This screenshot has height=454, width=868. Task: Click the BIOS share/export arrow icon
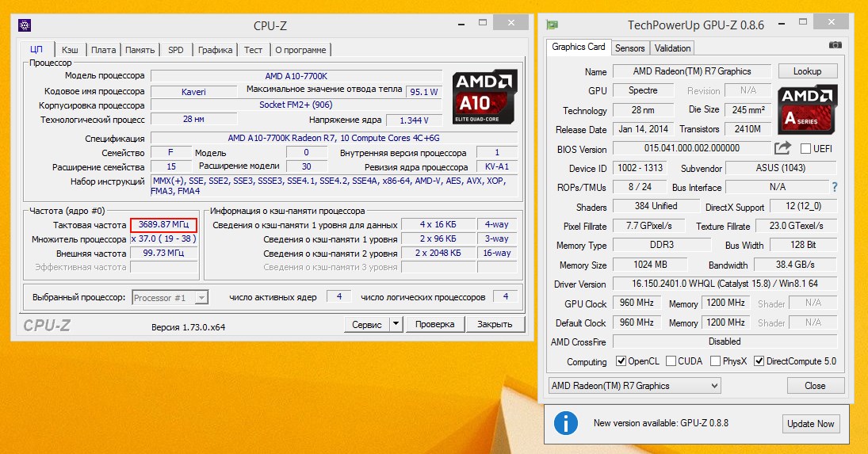[x=782, y=148]
